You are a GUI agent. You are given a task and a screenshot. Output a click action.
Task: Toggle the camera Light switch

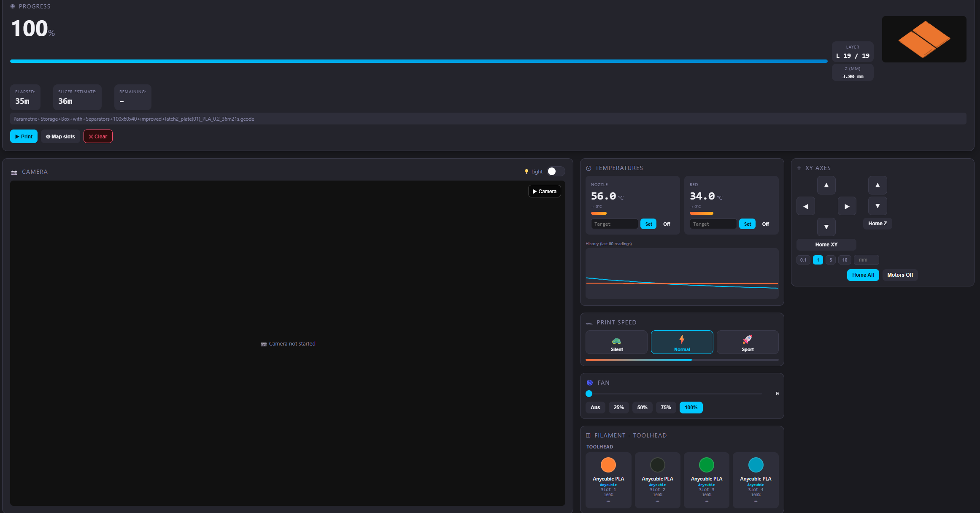pos(556,171)
